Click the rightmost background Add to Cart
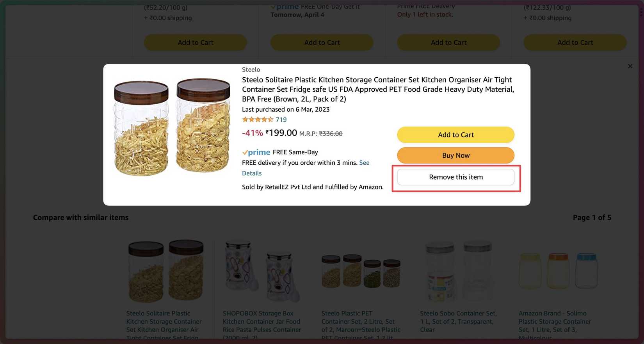 click(575, 43)
